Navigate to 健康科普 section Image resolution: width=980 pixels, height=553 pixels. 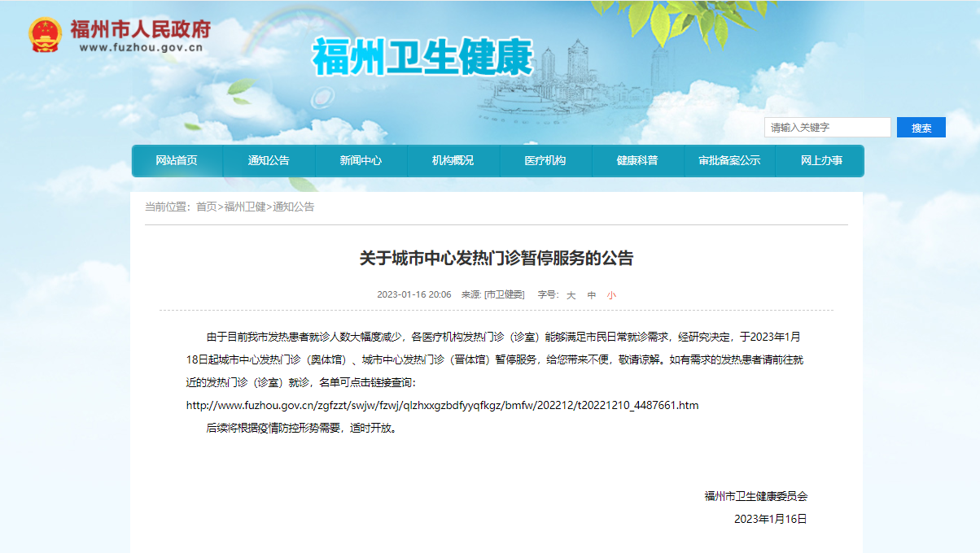(x=637, y=161)
